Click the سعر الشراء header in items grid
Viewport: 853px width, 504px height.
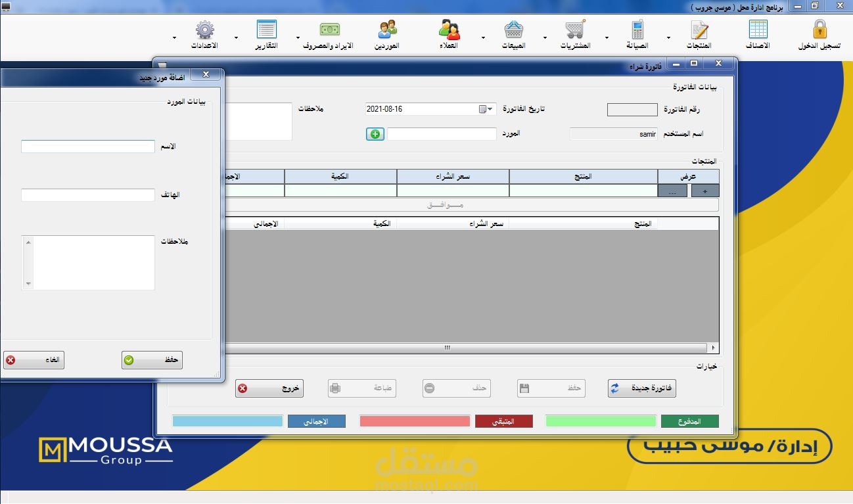(453, 224)
